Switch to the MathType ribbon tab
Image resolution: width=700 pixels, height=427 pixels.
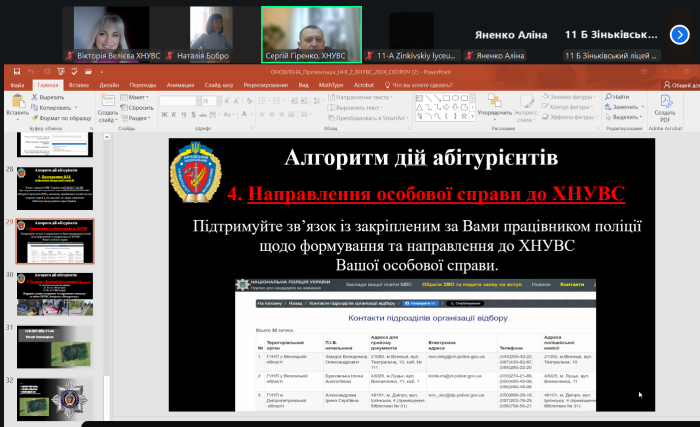coord(331,85)
